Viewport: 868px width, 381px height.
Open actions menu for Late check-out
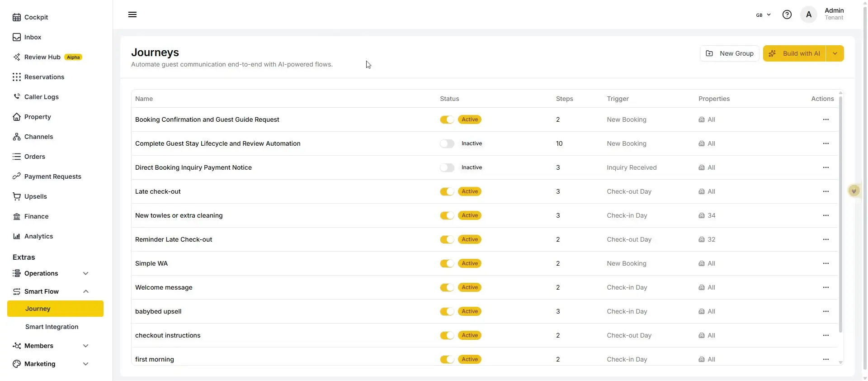tap(826, 191)
